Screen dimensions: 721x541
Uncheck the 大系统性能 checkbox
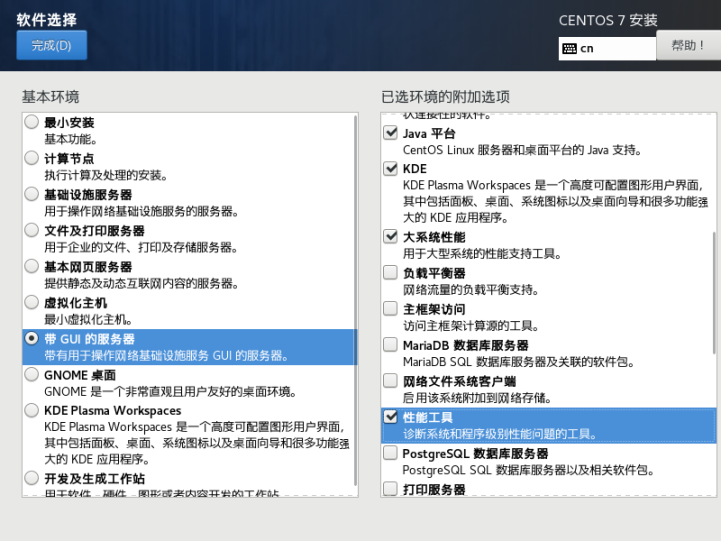click(x=390, y=236)
